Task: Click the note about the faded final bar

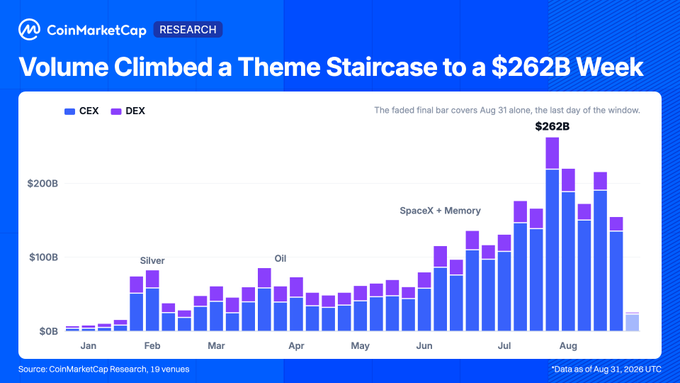Action: pos(507,110)
